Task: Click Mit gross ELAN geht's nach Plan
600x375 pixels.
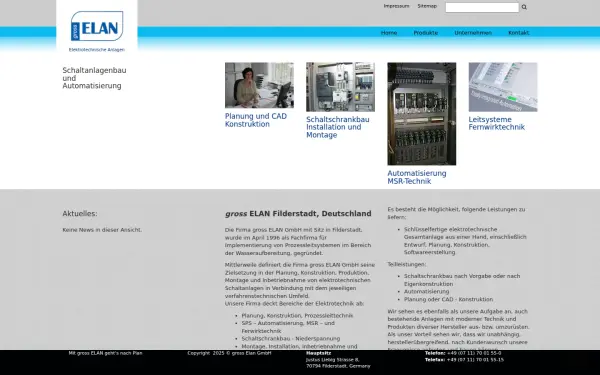Action: [106, 353]
